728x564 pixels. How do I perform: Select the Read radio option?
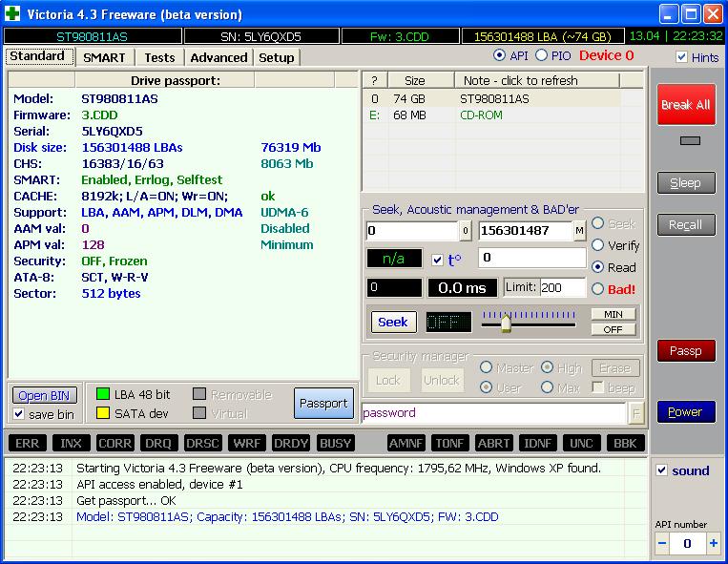coord(597,267)
